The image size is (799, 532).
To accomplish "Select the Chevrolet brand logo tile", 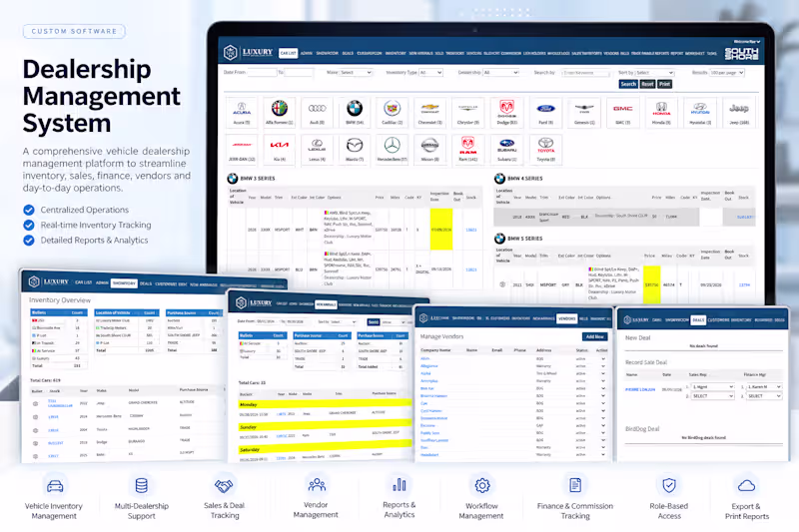I will (x=430, y=113).
